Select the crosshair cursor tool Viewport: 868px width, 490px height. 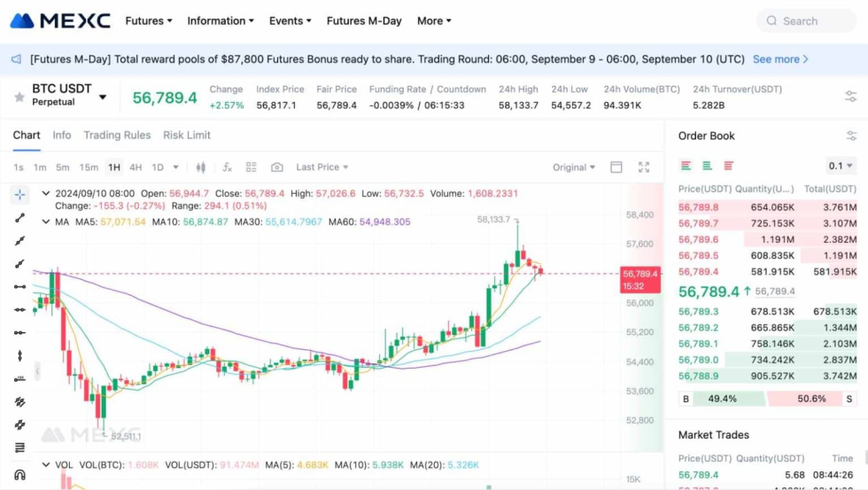point(19,195)
